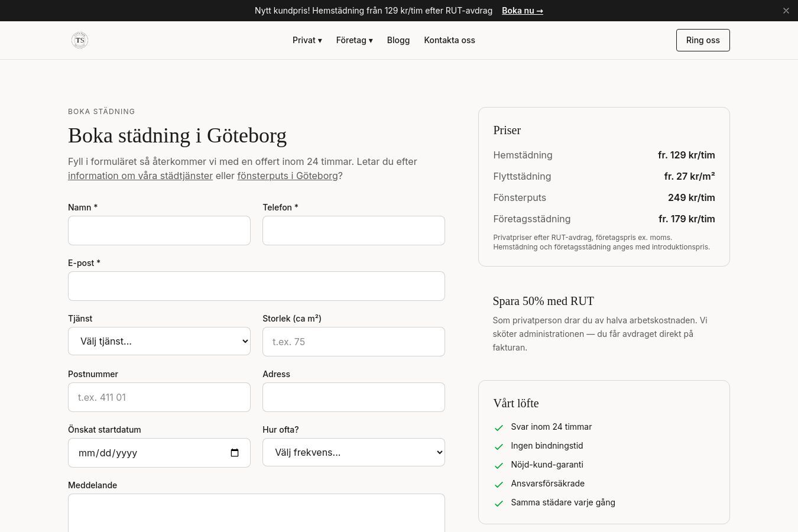Click the Vårt löfte heading

point(516,403)
